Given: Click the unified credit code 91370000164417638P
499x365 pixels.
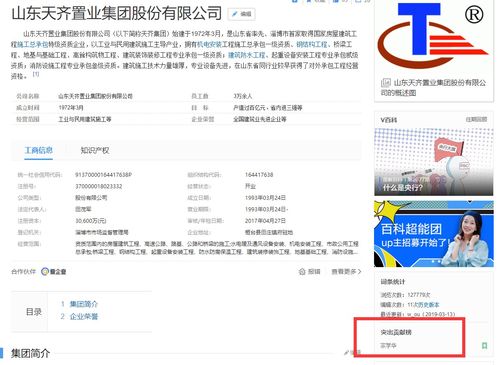Looking at the screenshot, I should point(103,175).
